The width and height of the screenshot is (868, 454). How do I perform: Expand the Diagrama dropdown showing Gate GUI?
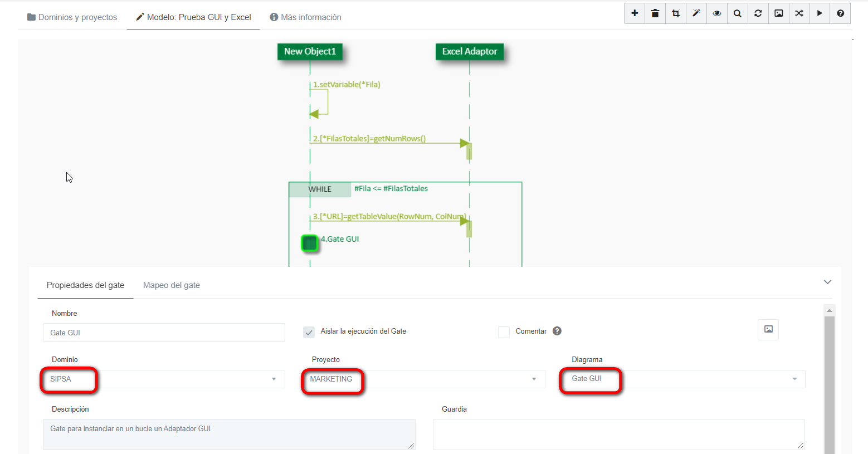point(682,379)
